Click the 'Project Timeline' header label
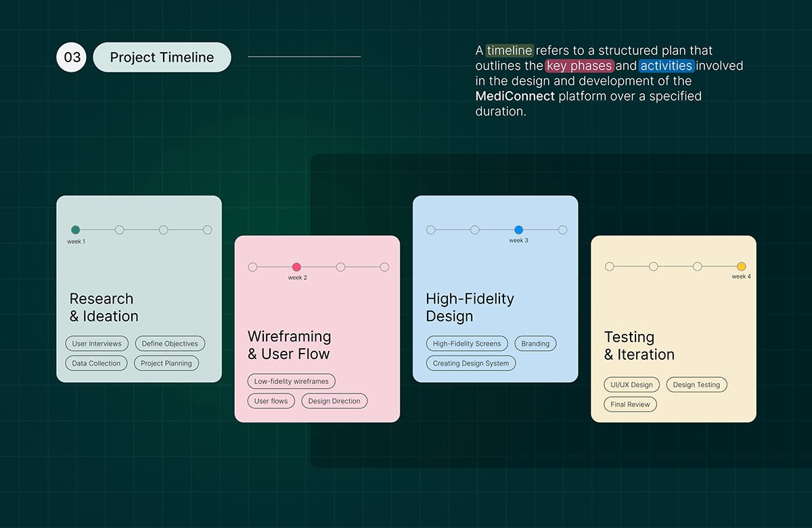The width and height of the screenshot is (812, 528). (162, 57)
